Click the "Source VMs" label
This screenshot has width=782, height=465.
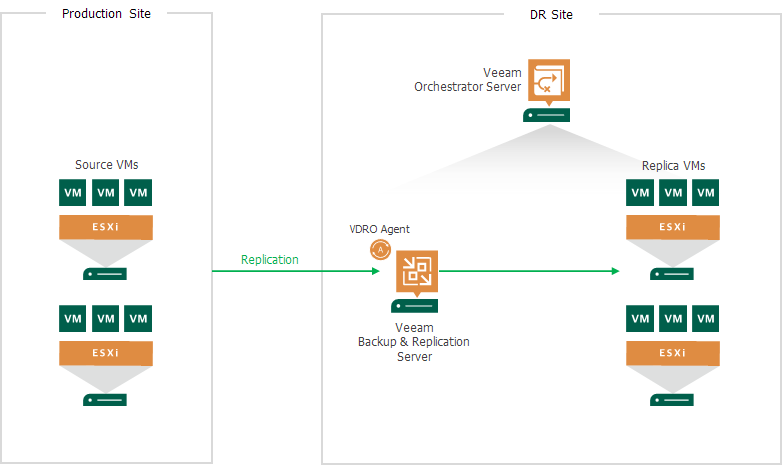[107, 165]
